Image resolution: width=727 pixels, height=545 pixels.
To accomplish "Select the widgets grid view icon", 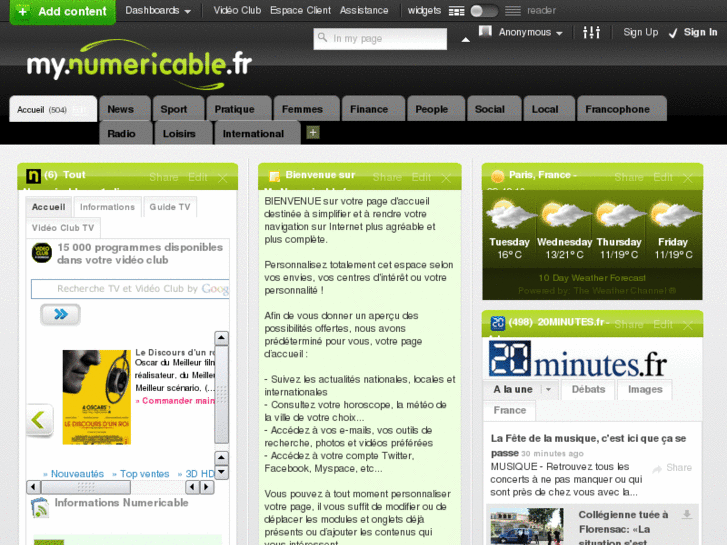I will 456,11.
